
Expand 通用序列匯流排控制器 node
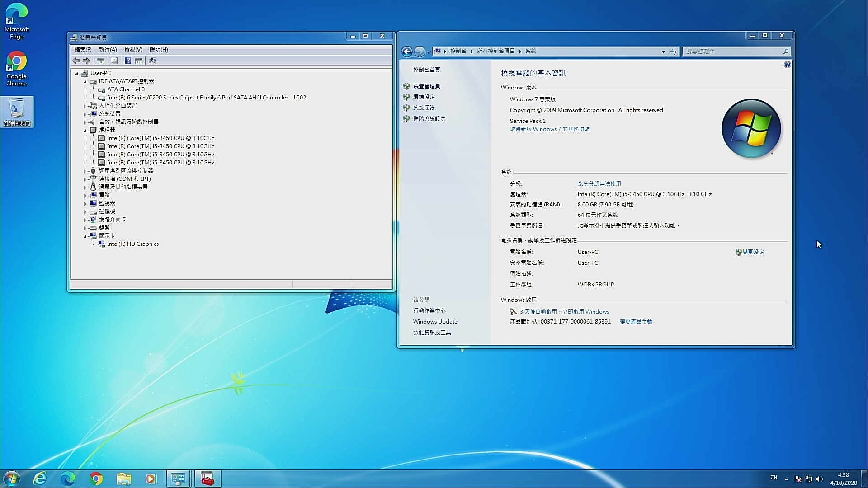tap(85, 171)
